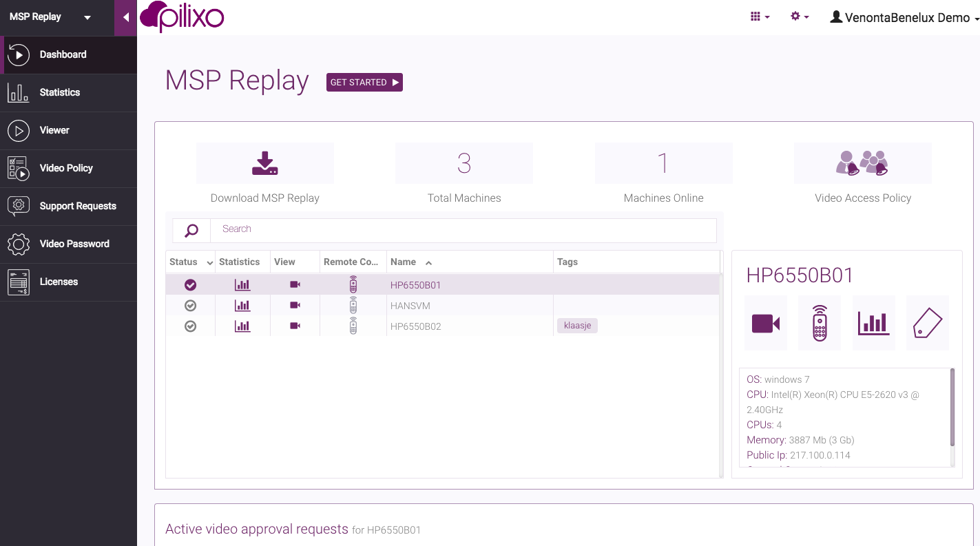View video for HP6550B02 row
The width and height of the screenshot is (980, 546).
click(295, 326)
